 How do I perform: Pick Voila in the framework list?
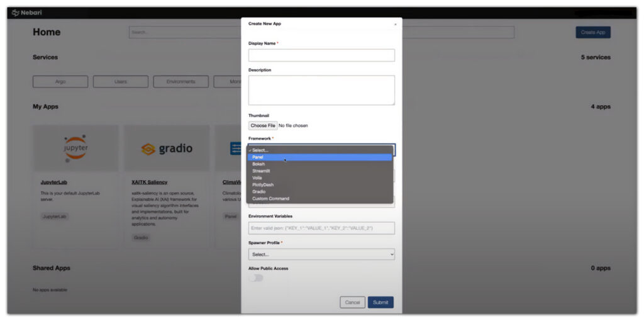coord(319,178)
